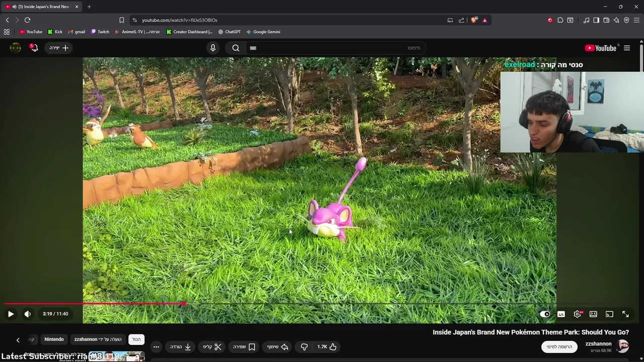Dislike the video with thumbs-down icon
Image resolution: width=644 pixels, height=362 pixels.
tap(304, 346)
